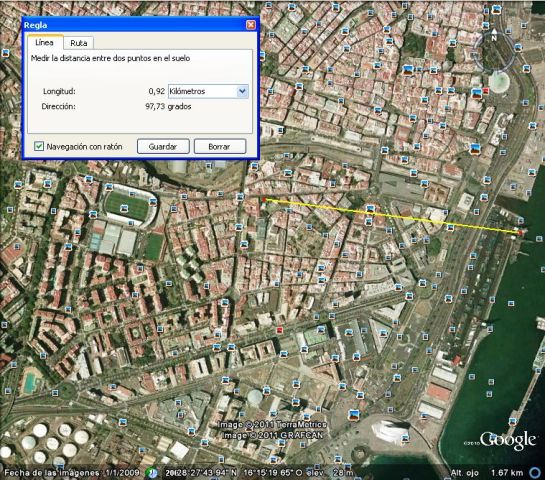The height and width of the screenshot is (480, 545).
Task: Click red placemark on the wide avenue
Action: [279, 330]
